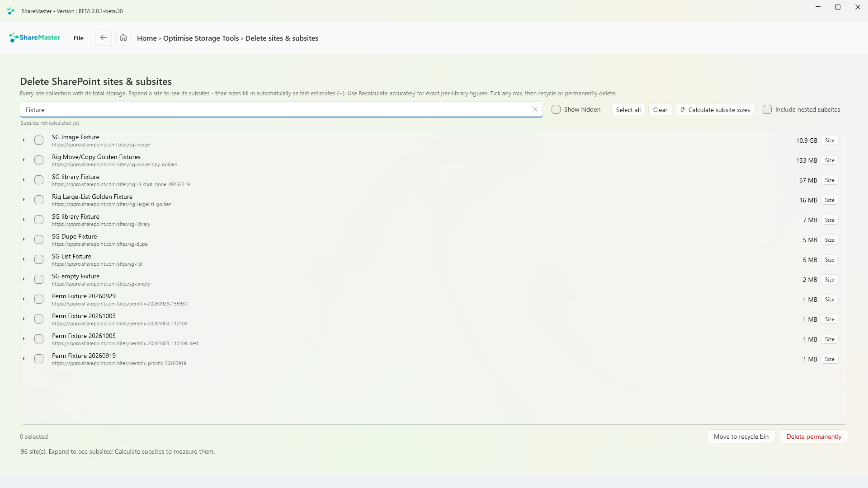This screenshot has height=488, width=868.
Task: Expand Perm Fixture 20260929 row
Action: click(x=24, y=299)
